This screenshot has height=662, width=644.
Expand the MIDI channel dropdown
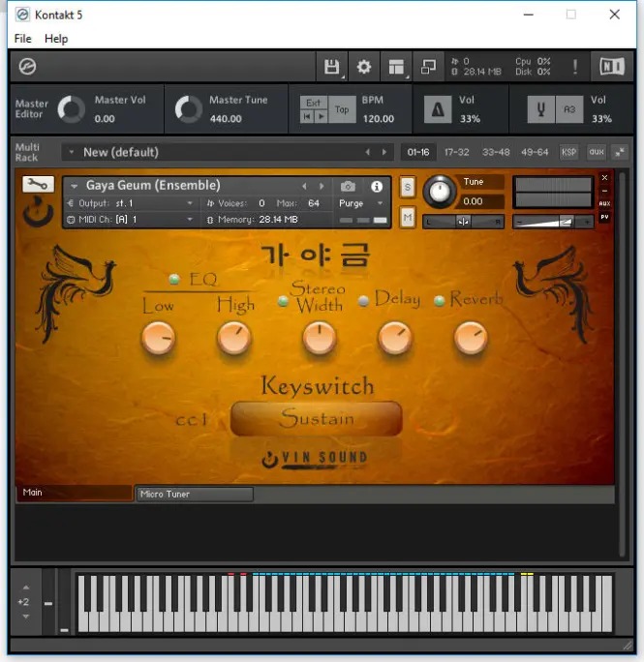190,220
